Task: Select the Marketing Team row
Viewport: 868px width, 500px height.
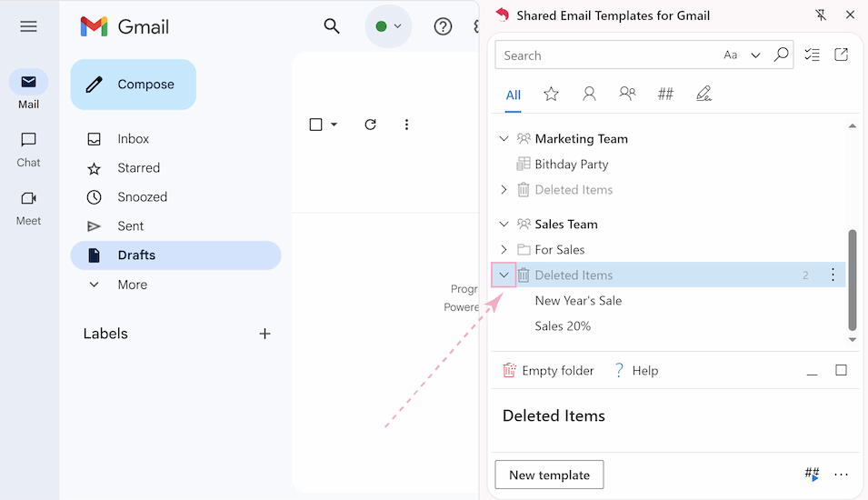Action: click(x=669, y=138)
